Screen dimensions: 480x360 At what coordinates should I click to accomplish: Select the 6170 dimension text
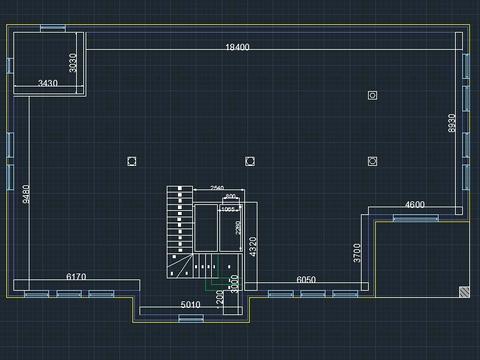[x=76, y=276]
